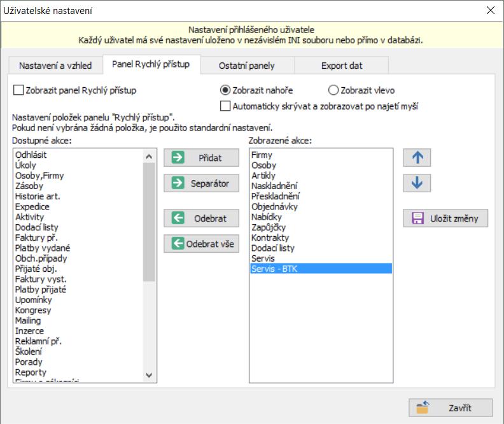Remove item with Odebrat button
The image size is (504, 424).
pos(201,218)
